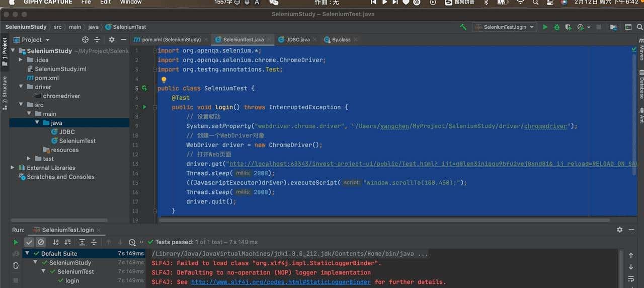Viewport: 644px width, 288px height.
Task: Click the Profiler run icon in the toolbar
Action: (x=581, y=27)
